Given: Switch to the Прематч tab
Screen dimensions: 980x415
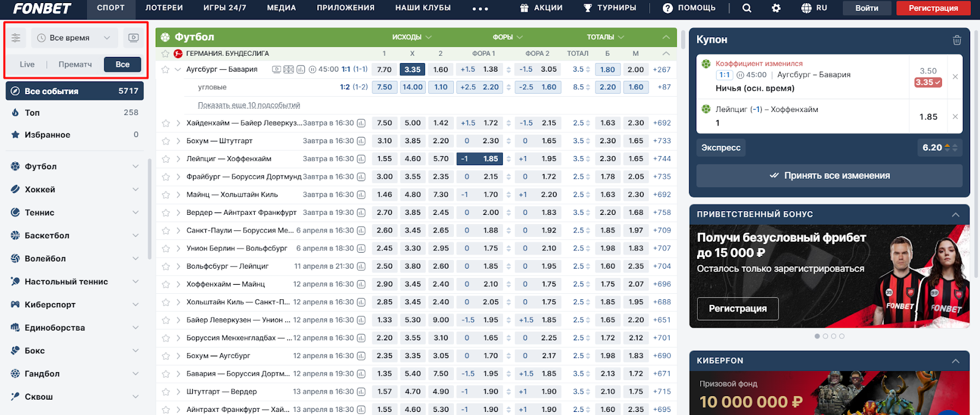Looking at the screenshot, I should point(75,64).
